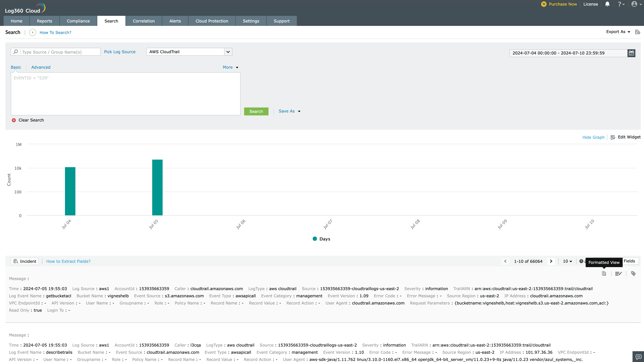
Task: Open the user account avatar menu
Action: [634, 4]
